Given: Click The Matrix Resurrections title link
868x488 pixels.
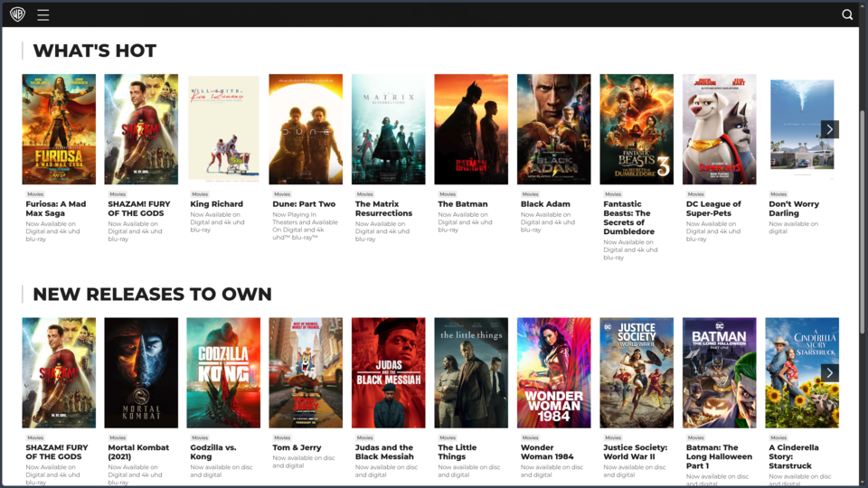Looking at the screenshot, I should [383, 209].
